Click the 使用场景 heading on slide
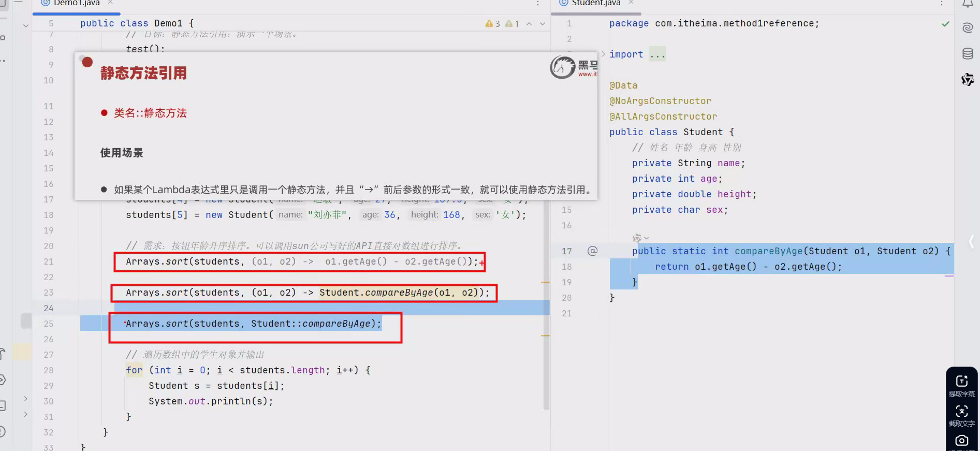The image size is (980, 451). click(x=122, y=153)
